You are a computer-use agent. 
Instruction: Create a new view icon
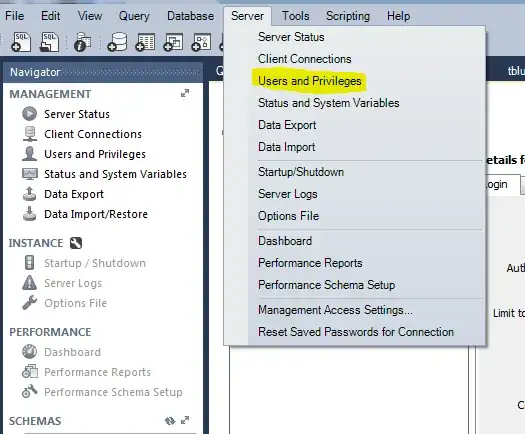pyautogui.click(x=173, y=42)
